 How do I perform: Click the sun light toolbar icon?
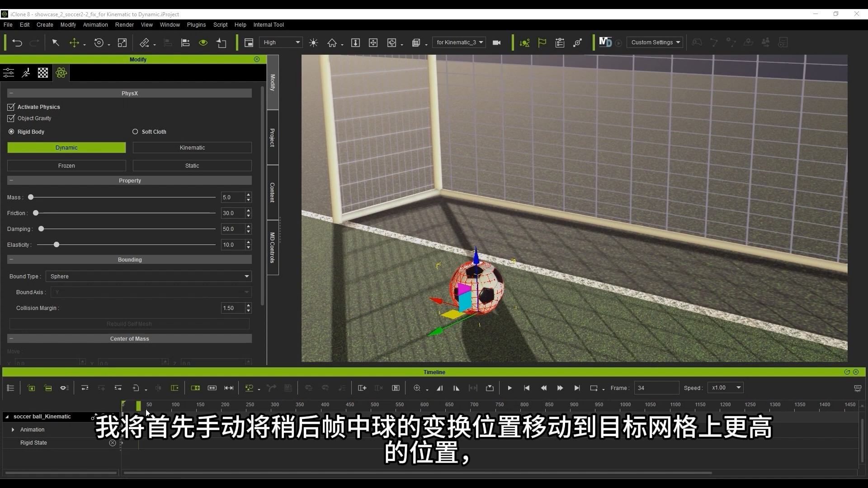click(313, 42)
